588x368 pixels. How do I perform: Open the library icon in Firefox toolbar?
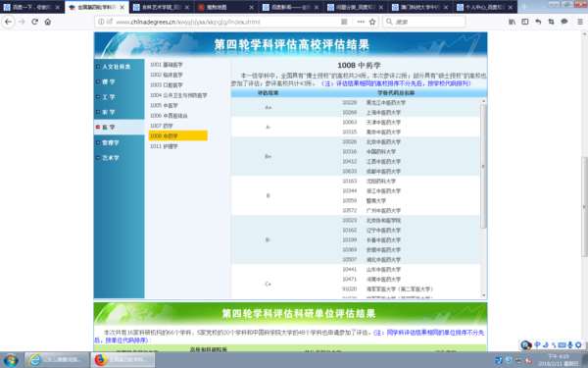point(512,22)
